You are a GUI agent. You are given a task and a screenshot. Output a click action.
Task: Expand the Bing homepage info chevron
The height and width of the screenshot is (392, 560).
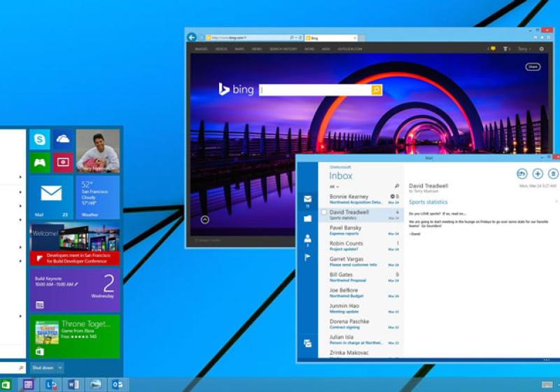click(x=205, y=220)
